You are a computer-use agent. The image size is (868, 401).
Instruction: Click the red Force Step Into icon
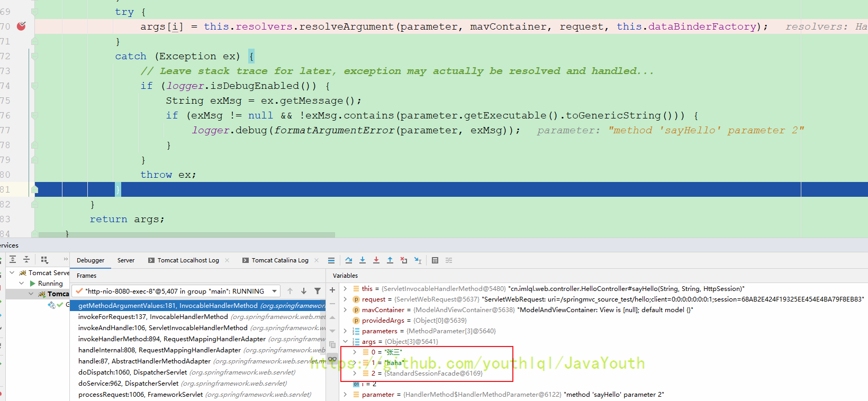[376, 260]
